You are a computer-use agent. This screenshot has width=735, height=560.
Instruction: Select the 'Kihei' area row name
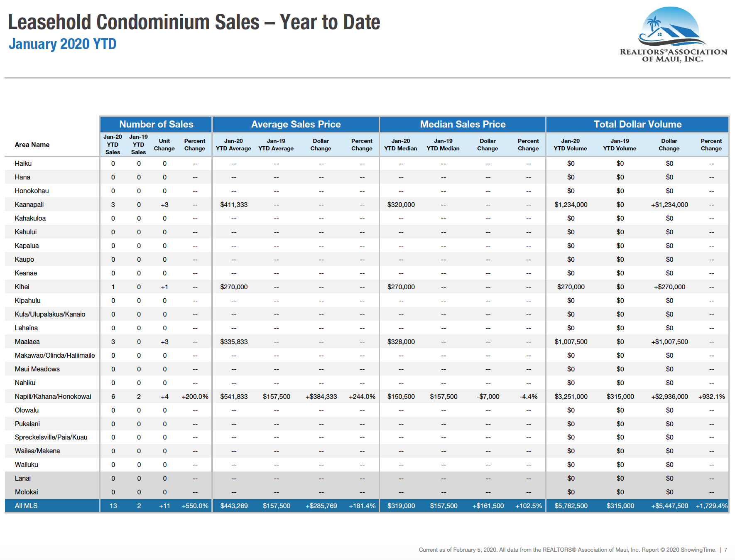point(22,287)
